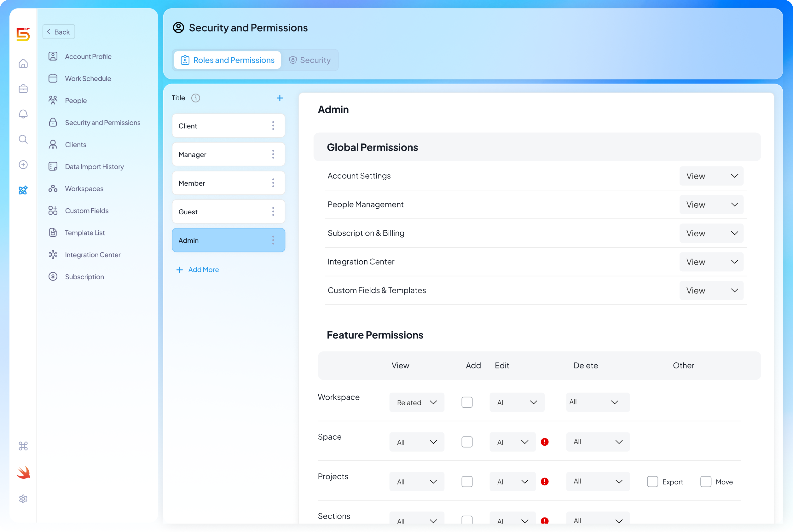
Task: Open the Delete dropdown for Space
Action: pyautogui.click(x=597, y=442)
